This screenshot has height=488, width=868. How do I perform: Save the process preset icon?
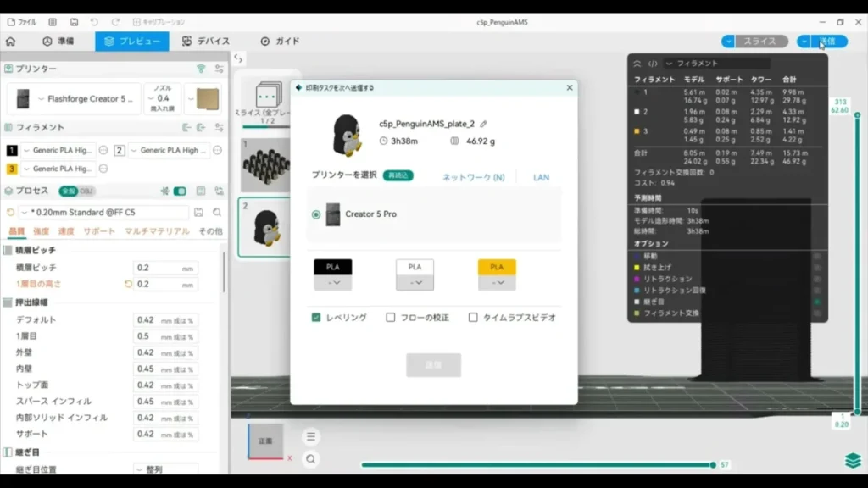pyautogui.click(x=198, y=213)
